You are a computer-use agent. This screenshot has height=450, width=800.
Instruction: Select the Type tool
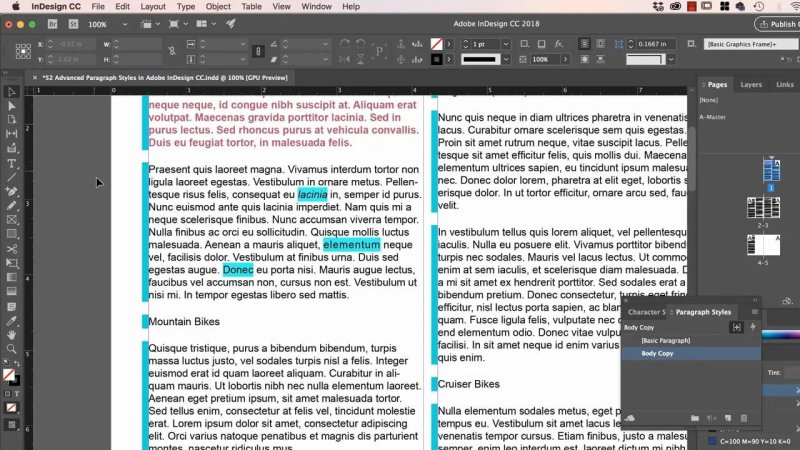(x=11, y=164)
